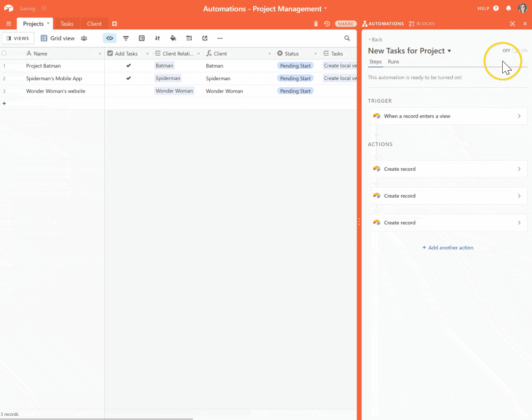Uncheck Add Tasks for Project Batman

tap(128, 65)
